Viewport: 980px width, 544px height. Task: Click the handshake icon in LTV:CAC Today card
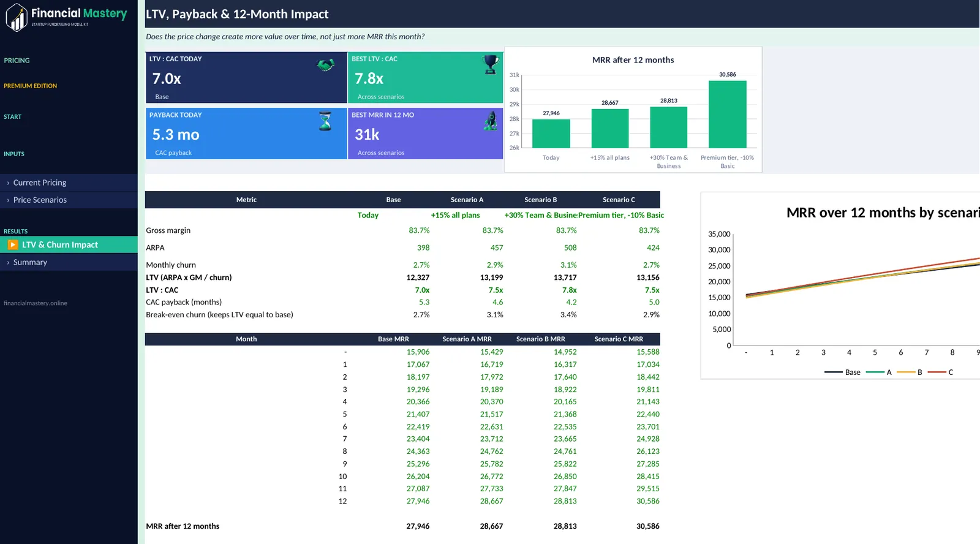[325, 64]
